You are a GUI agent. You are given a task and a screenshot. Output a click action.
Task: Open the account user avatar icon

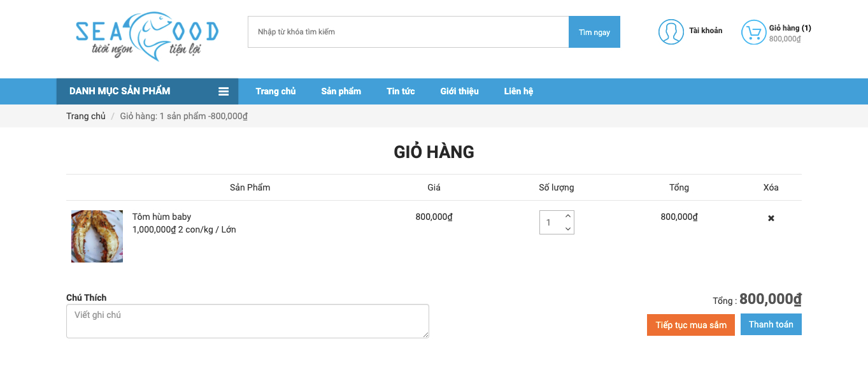click(671, 32)
